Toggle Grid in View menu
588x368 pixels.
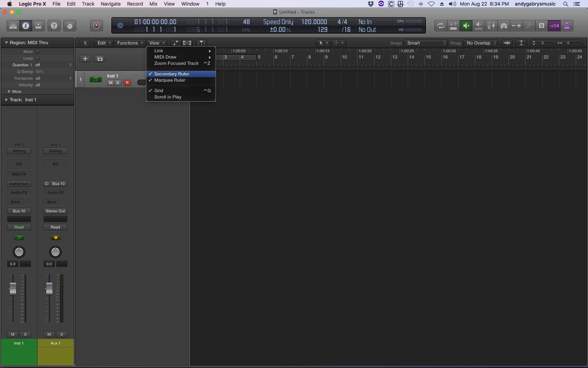(x=181, y=90)
